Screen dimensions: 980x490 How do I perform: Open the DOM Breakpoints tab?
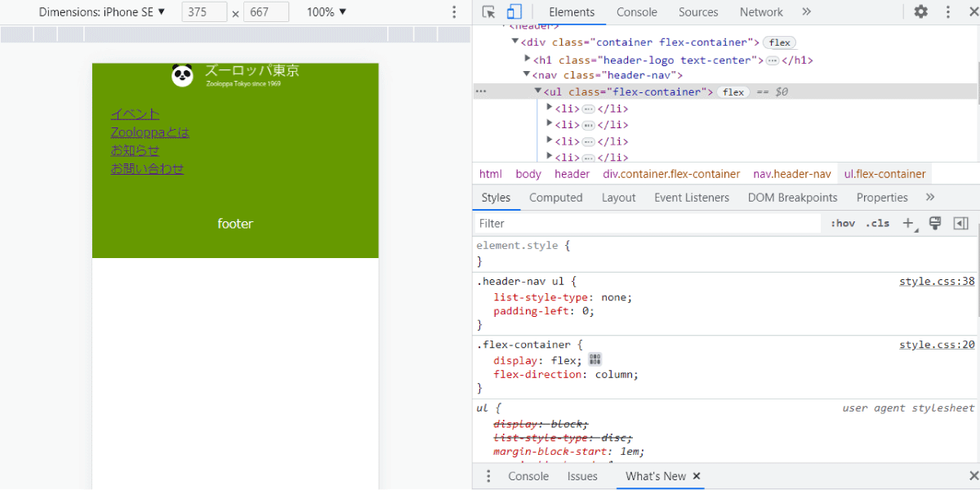793,198
